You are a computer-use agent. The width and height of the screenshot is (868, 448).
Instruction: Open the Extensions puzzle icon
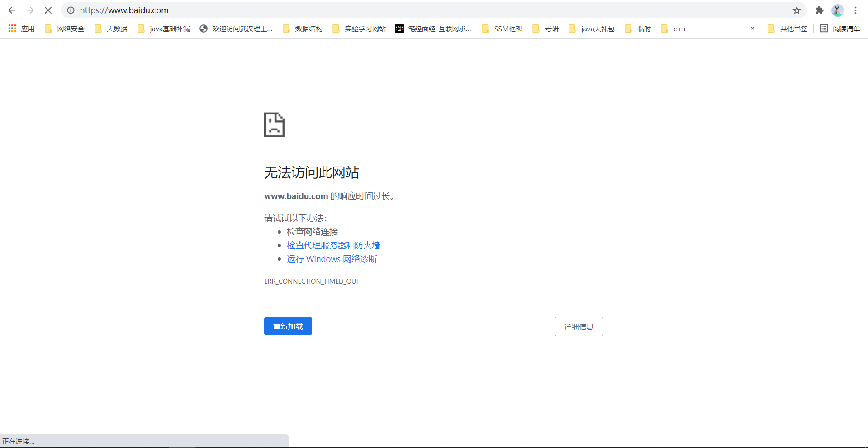pyautogui.click(x=819, y=10)
